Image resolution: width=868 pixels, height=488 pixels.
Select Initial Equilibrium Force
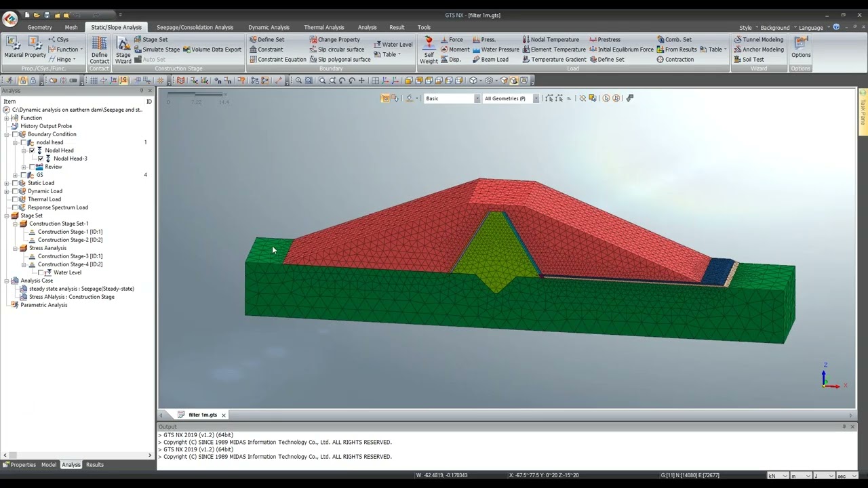[622, 49]
